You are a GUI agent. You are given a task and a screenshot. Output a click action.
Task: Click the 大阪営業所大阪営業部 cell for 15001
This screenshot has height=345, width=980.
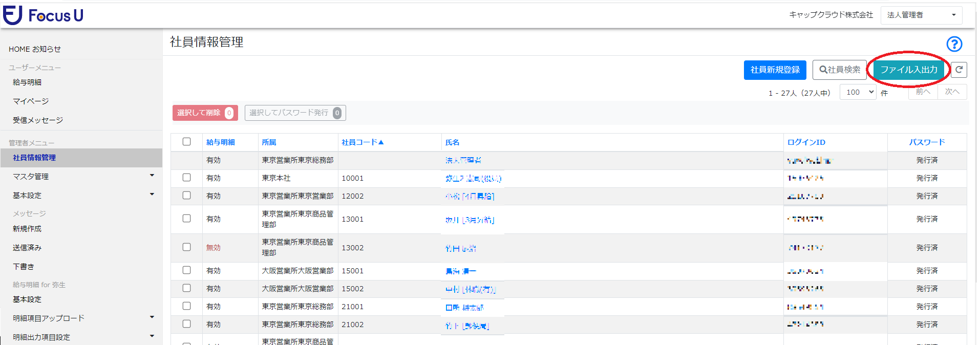click(x=297, y=271)
